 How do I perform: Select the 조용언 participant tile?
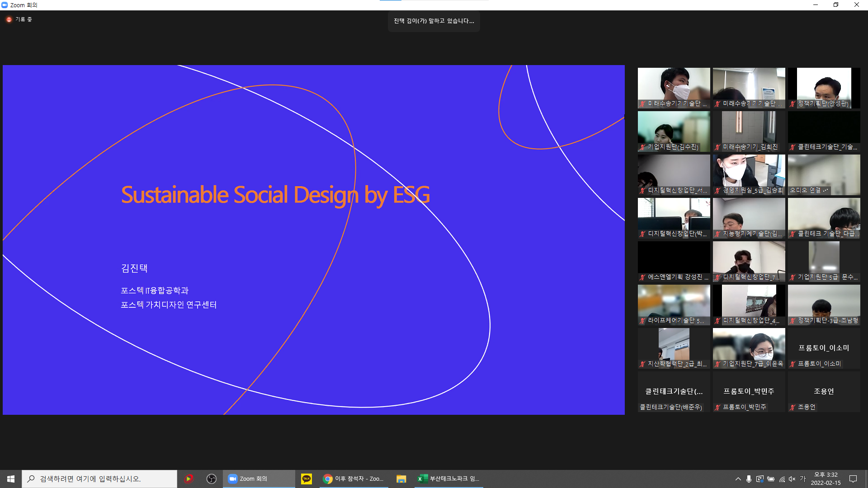click(824, 392)
